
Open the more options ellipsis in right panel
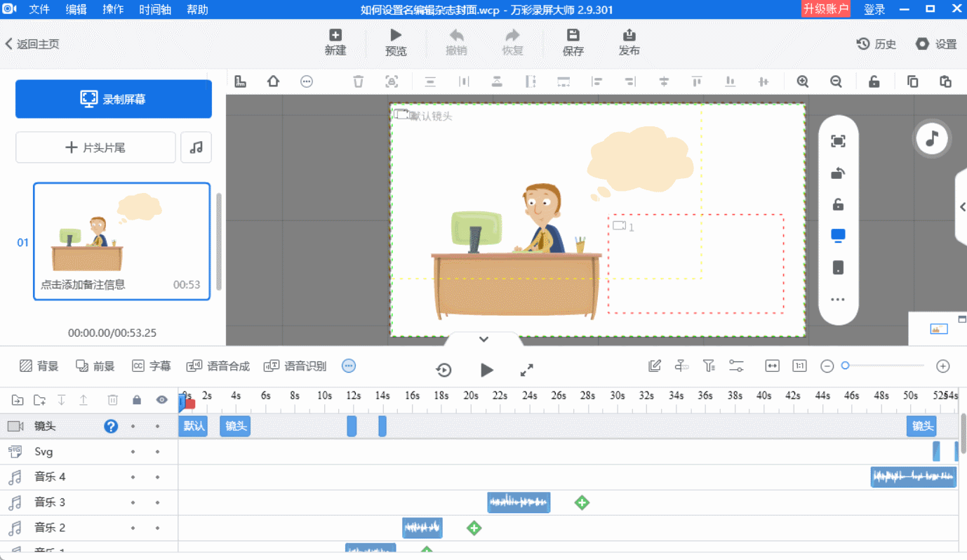coord(838,300)
